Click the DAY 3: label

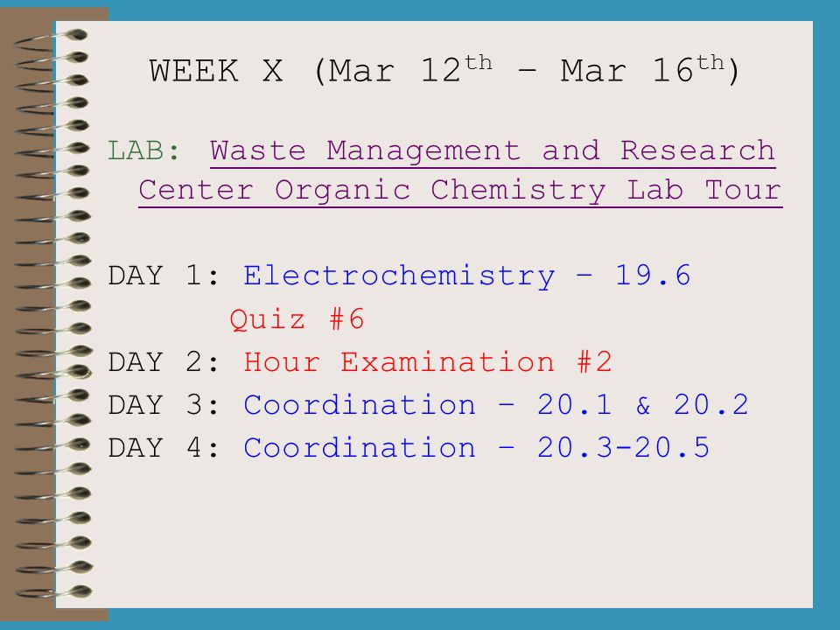164,405
